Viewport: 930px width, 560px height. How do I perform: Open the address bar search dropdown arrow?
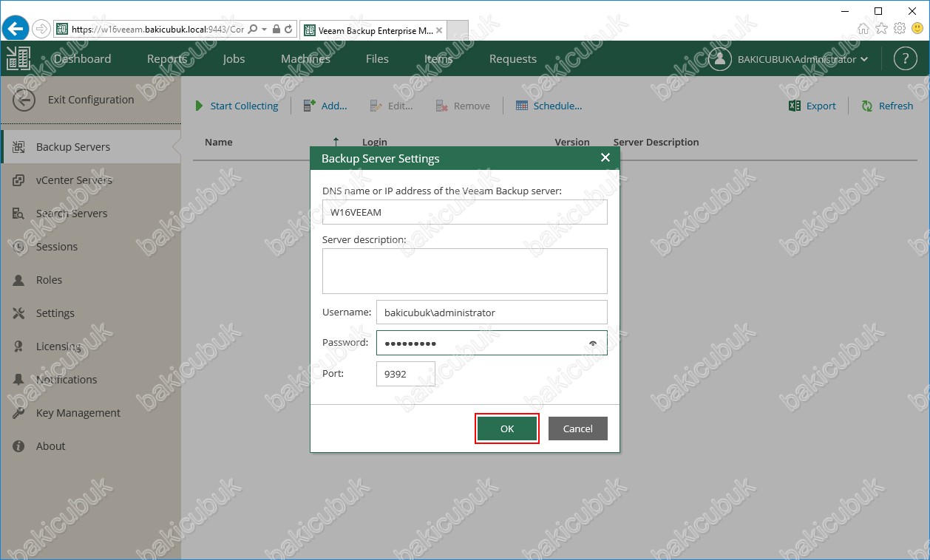265,30
